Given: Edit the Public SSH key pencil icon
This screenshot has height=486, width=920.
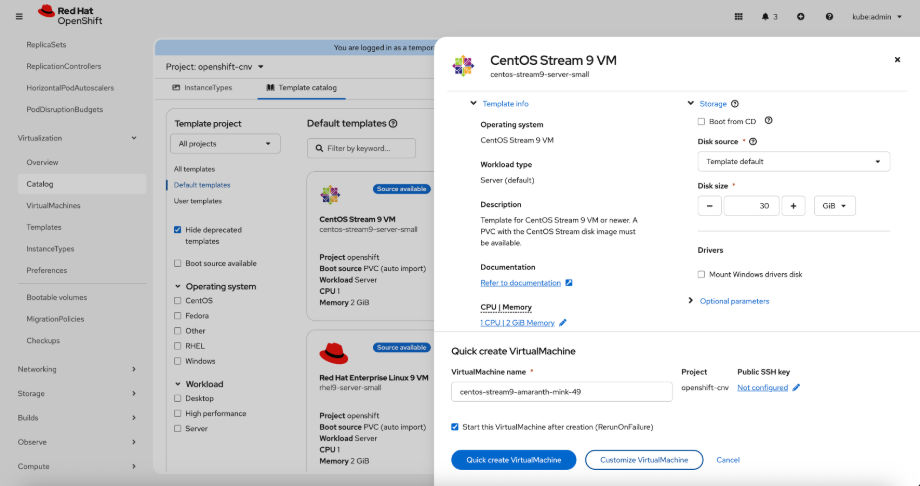Looking at the screenshot, I should pyautogui.click(x=796, y=387).
